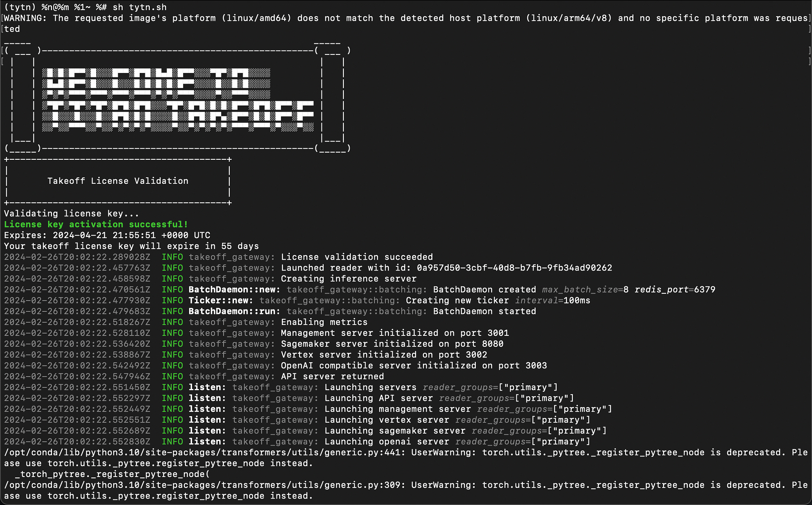Viewport: 812px width, 505px height.
Task: Click the bold 'Ticker::new:' label
Action: [221, 301]
